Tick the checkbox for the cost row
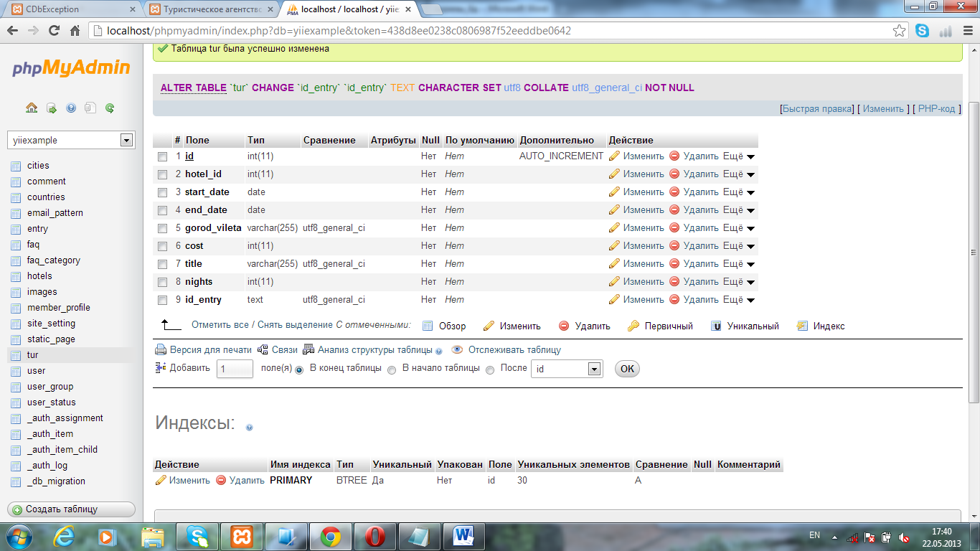Viewport: 980px width, 551px height. [163, 246]
